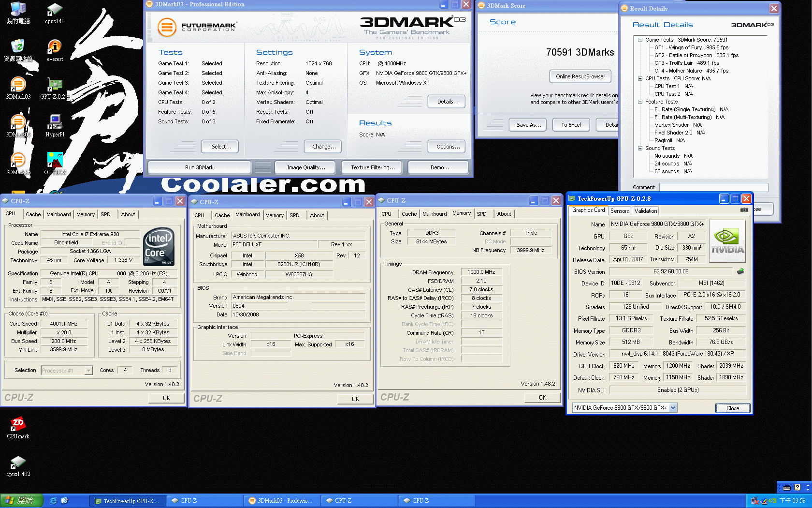Open Internet Explorer from quick launch

53,501
